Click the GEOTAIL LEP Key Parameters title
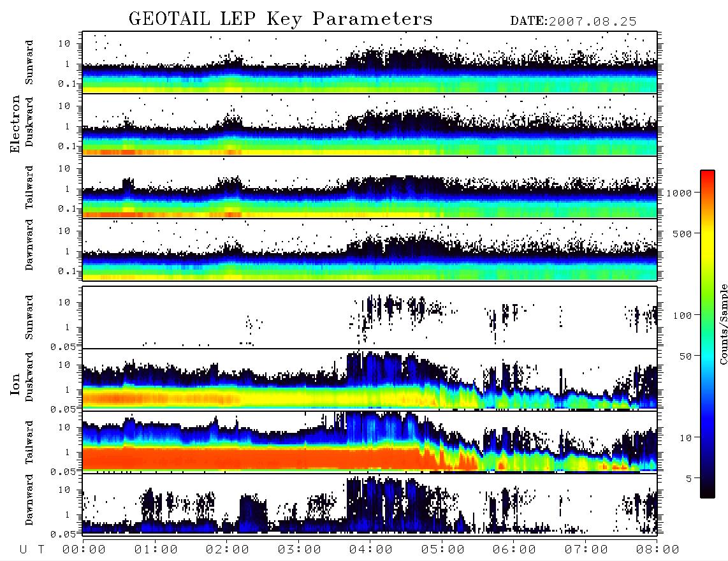 tap(281, 19)
